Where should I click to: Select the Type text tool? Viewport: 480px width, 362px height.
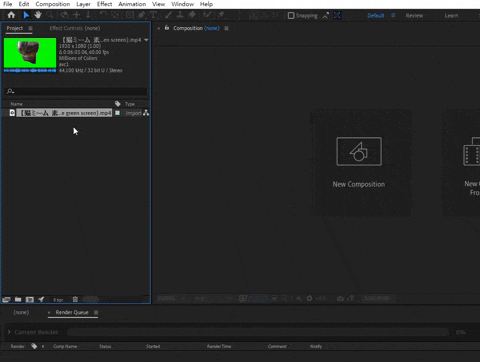153,15
